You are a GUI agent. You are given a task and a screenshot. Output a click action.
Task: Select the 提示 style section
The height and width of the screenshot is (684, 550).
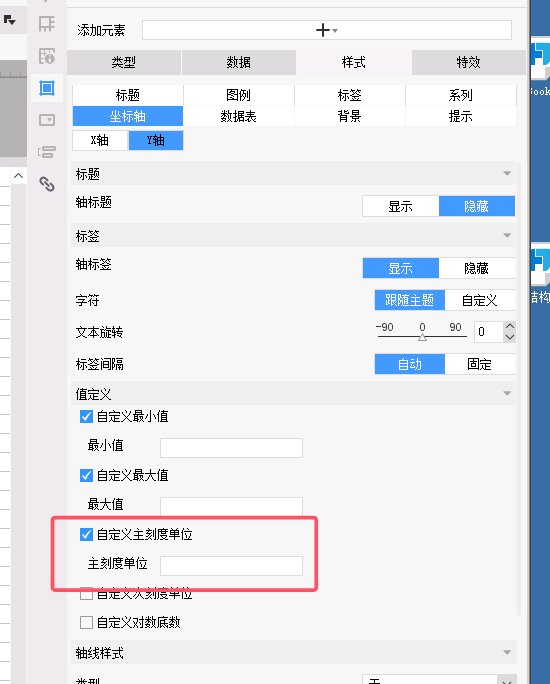[461, 116]
